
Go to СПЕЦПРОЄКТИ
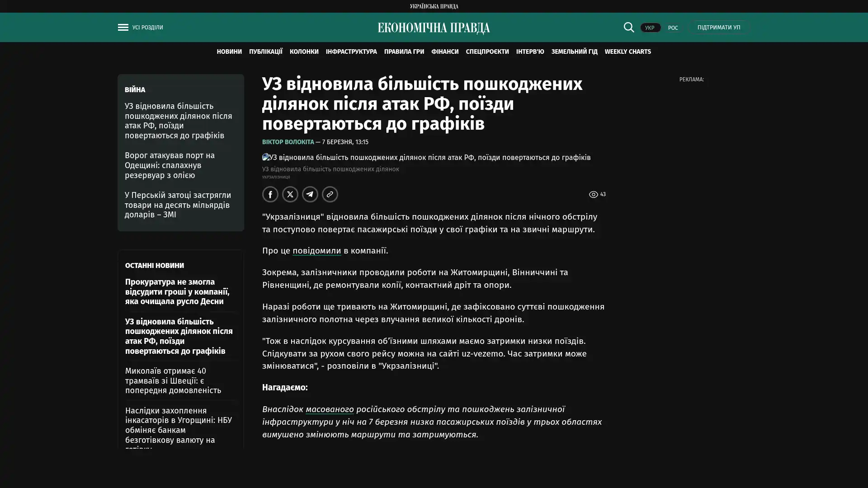click(487, 52)
